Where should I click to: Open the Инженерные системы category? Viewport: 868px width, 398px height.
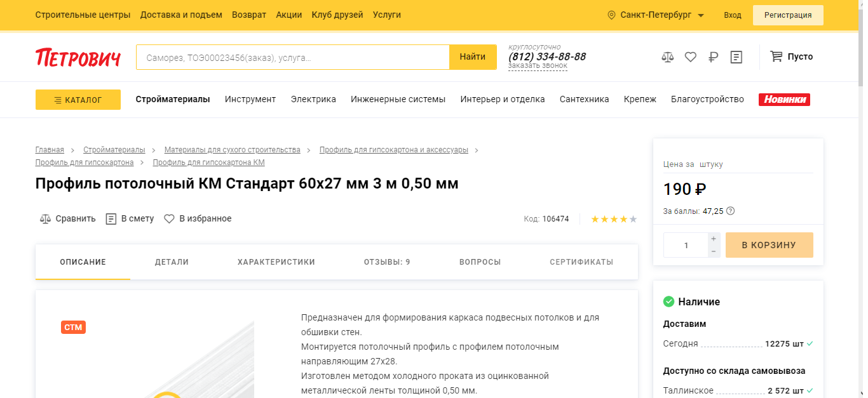(398, 99)
